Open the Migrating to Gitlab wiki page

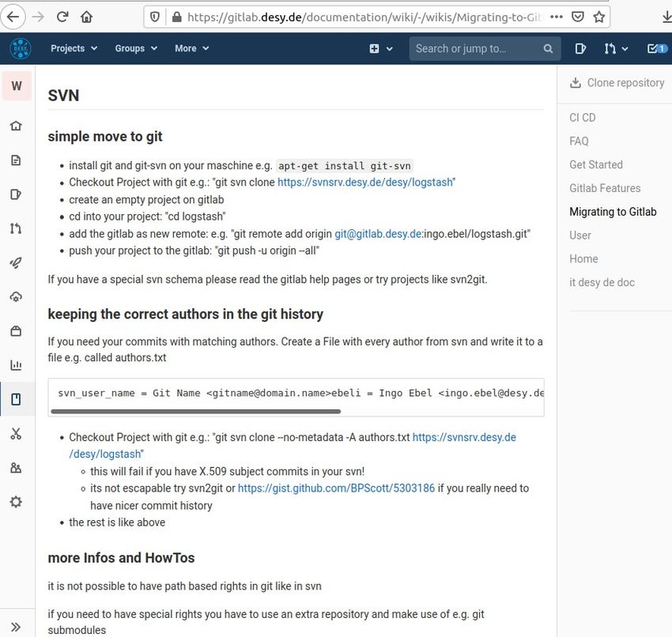613,212
